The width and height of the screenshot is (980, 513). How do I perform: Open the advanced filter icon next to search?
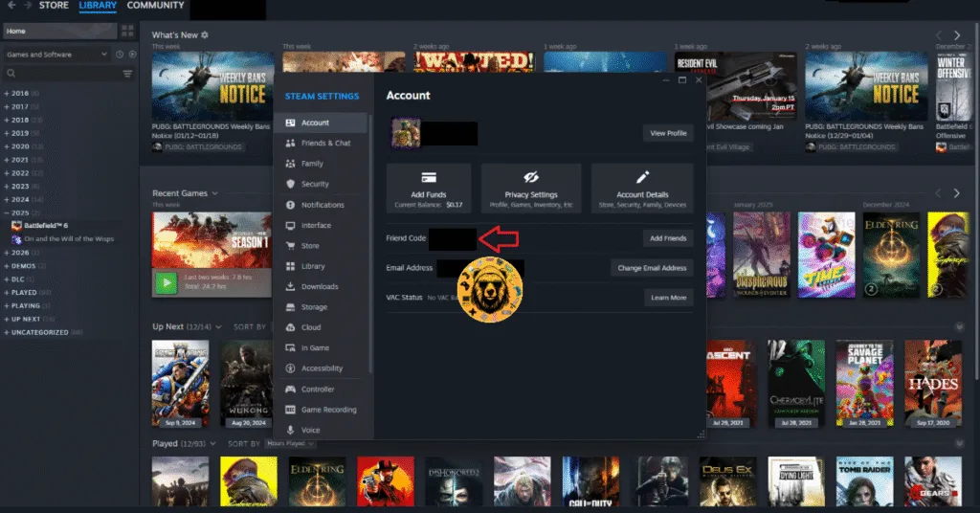coord(127,74)
